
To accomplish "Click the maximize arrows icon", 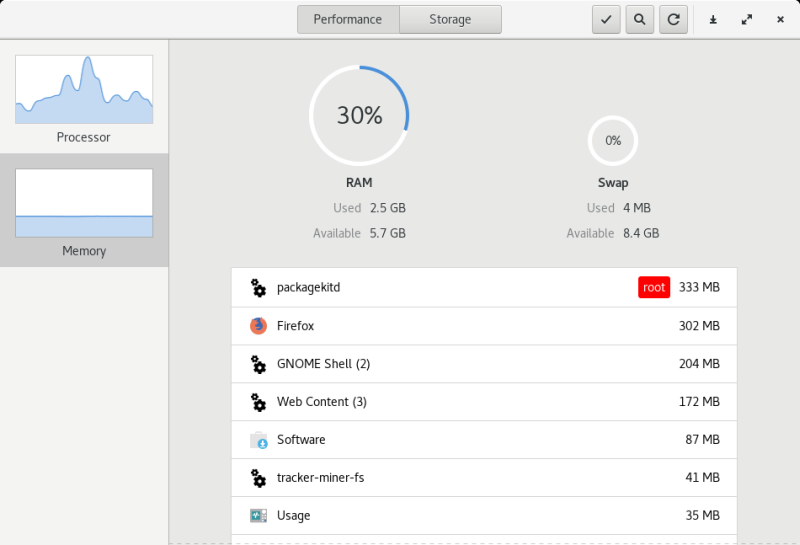I will 747,20.
